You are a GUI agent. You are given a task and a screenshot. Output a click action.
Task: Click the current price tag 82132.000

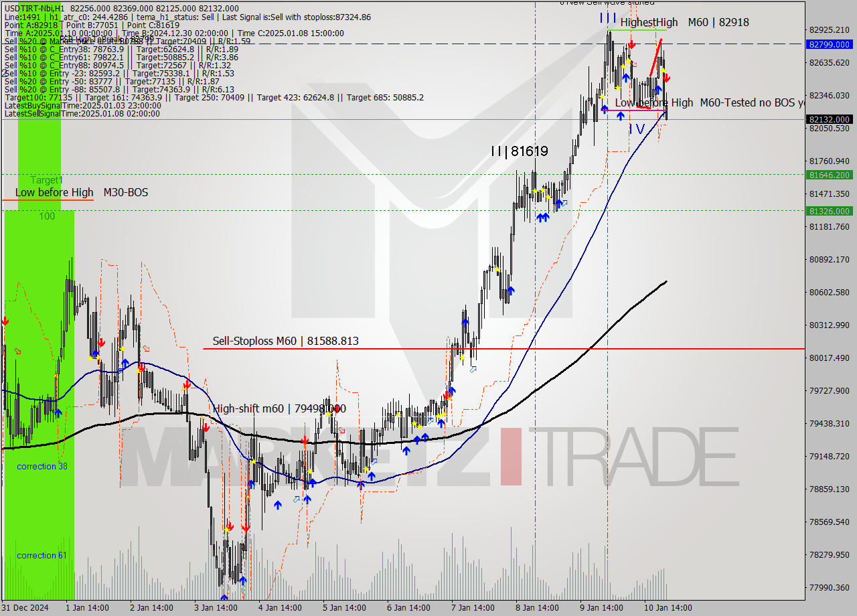click(x=830, y=119)
